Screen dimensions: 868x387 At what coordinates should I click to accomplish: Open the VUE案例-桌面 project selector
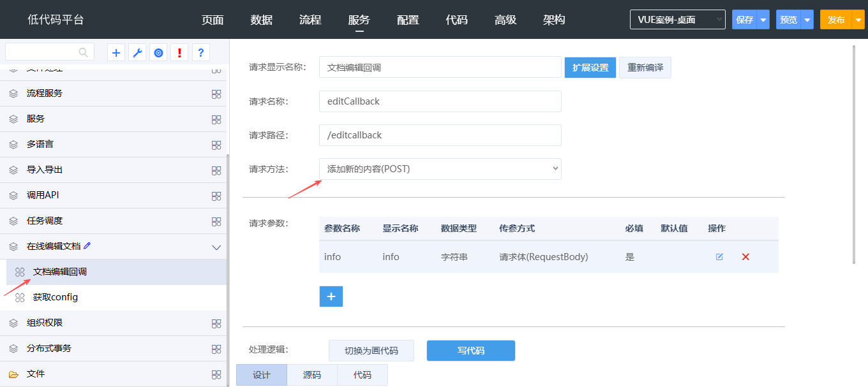pos(677,20)
